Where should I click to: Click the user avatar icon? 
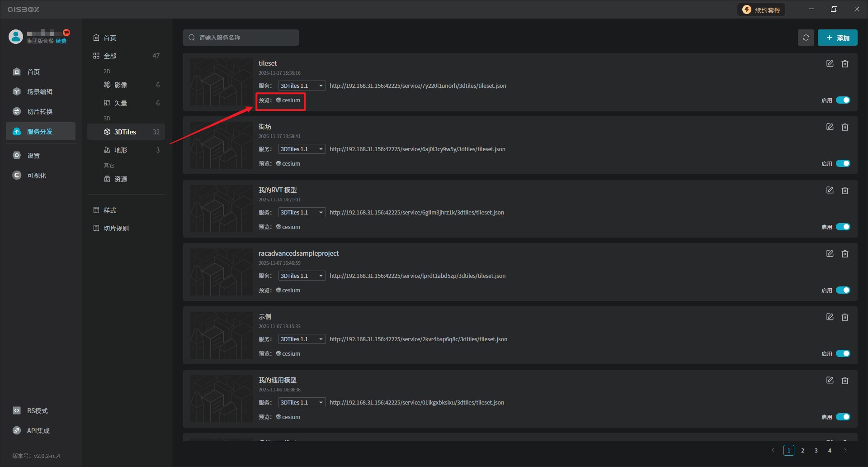click(x=16, y=37)
